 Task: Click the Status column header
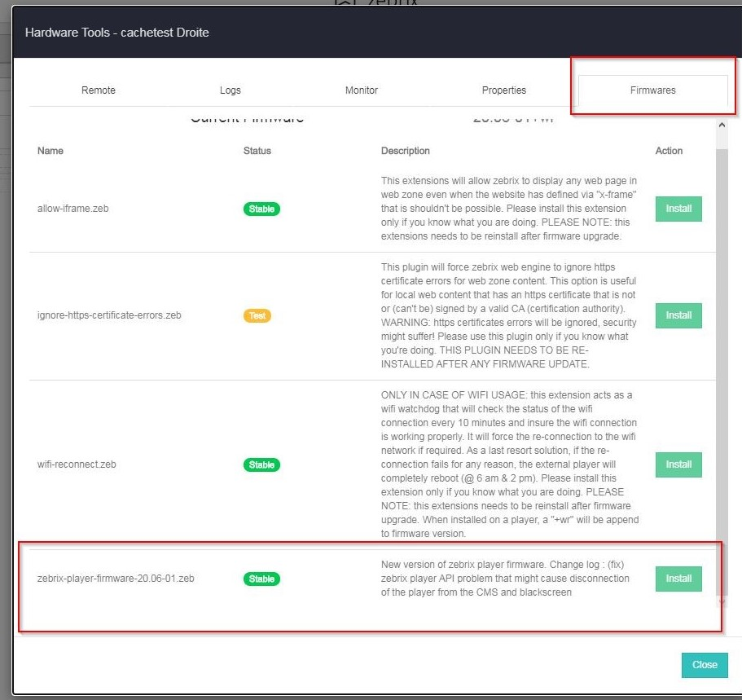[x=257, y=151]
